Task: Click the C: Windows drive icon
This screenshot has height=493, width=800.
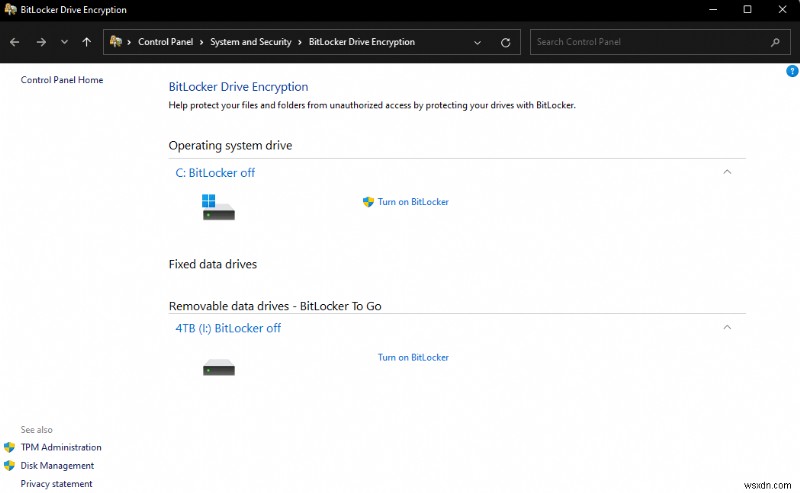Action: click(x=218, y=207)
